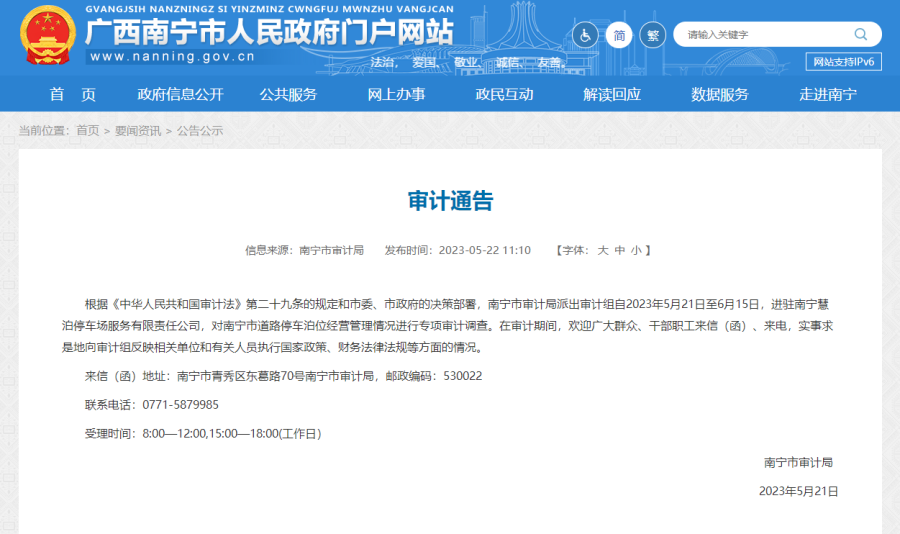
Task: Open the 首页 navigation tab
Action: (73, 95)
